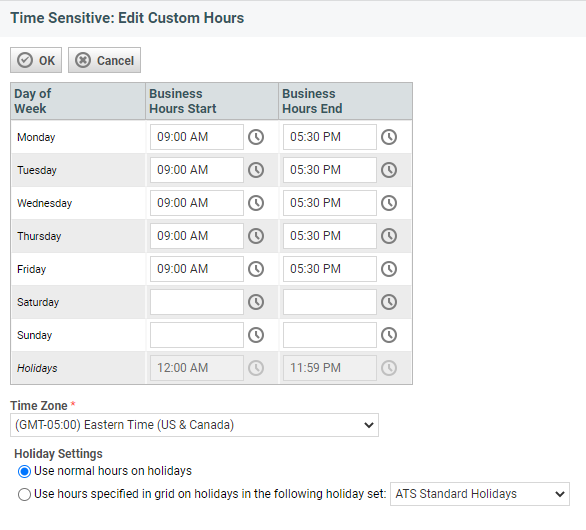Click clock icon for Tuesday start hours
This screenshot has height=530, width=586.
256,170
